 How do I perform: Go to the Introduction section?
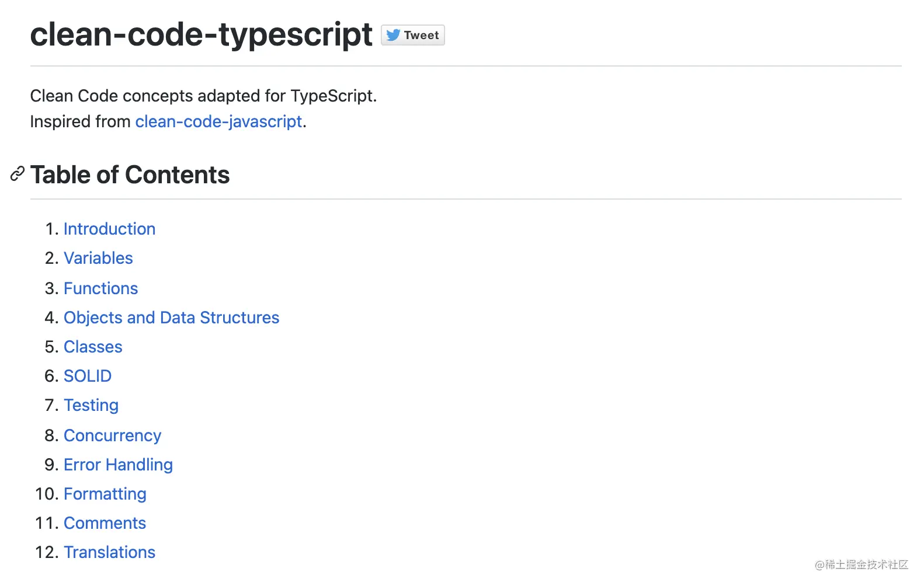(109, 229)
